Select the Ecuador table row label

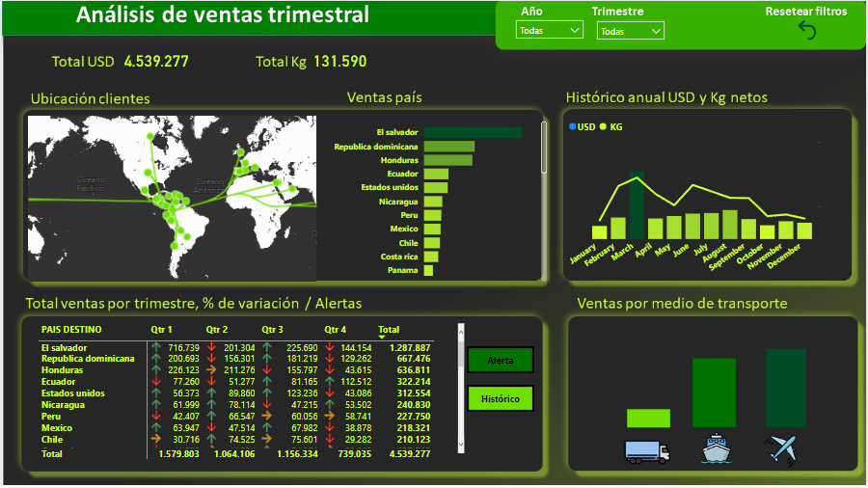coord(58,382)
